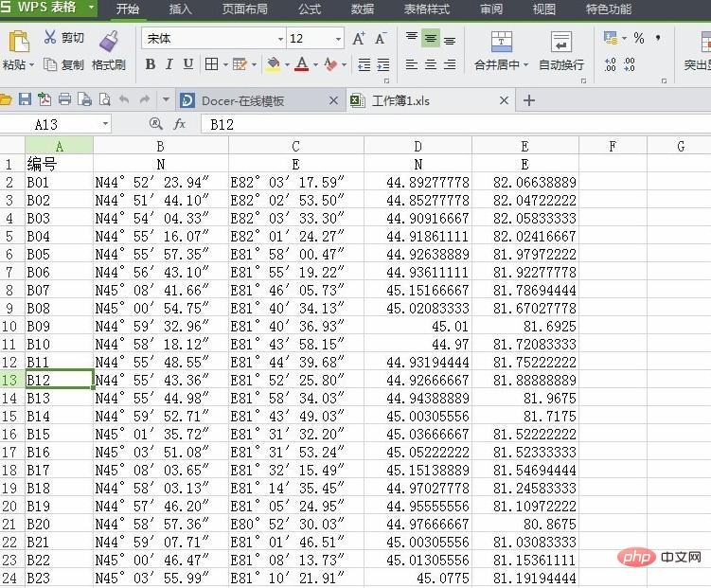
Task: Click the clear formatting eraser icon
Action: [x=330, y=64]
